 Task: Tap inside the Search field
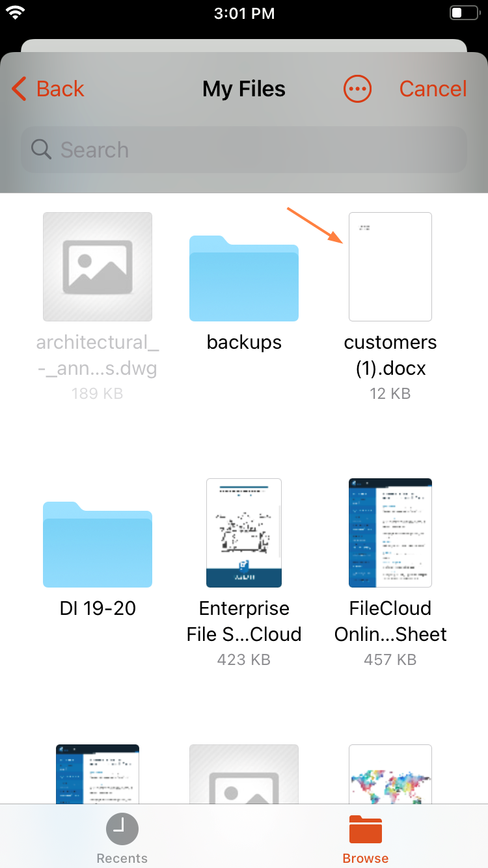click(244, 150)
